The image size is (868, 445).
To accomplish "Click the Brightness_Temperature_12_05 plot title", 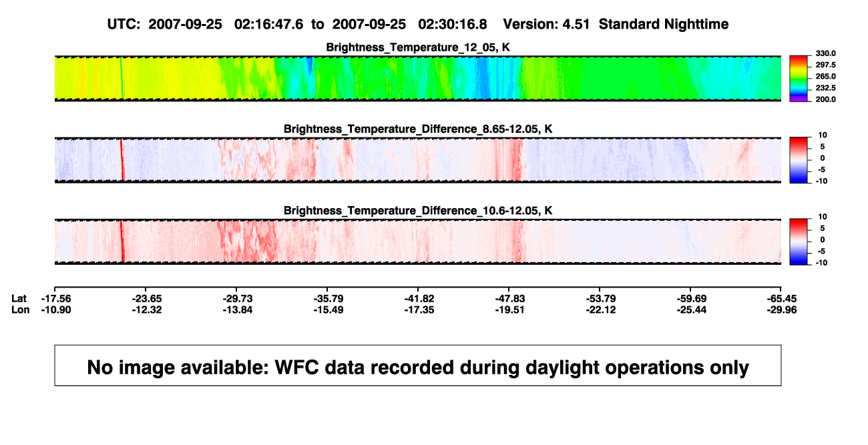I will click(x=418, y=47).
